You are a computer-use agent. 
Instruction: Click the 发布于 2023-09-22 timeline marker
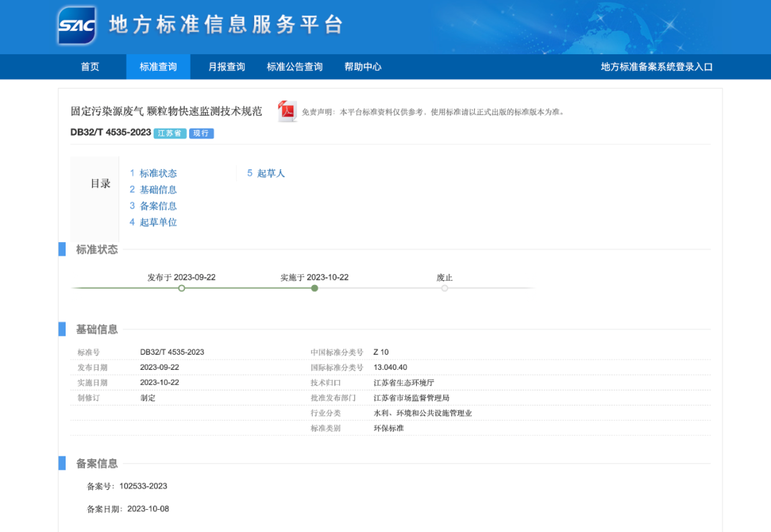coord(181,288)
